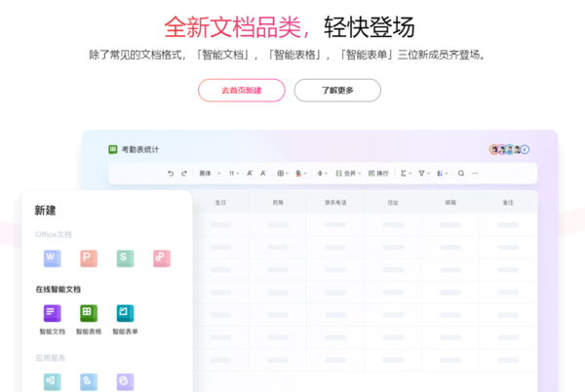Screen dimensions: 585x392
Task: Open the search magnifier in toolbar
Action: point(461,174)
